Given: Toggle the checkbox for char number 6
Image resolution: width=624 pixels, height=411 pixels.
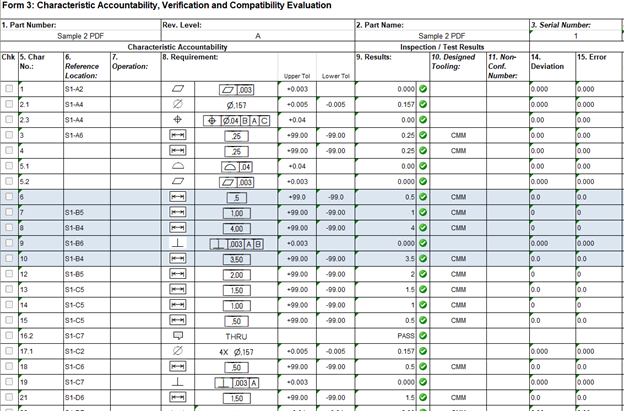Looking at the screenshot, I should [x=9, y=197].
